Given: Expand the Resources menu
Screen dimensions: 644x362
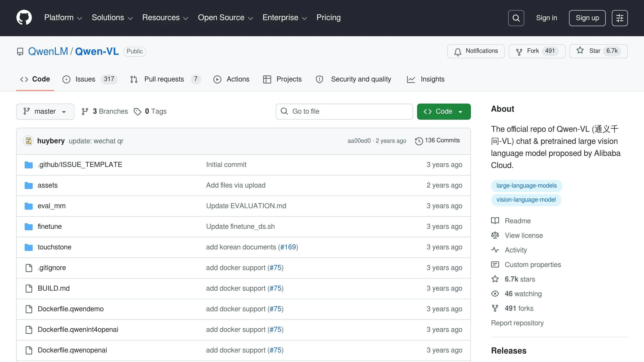Looking at the screenshot, I should [165, 18].
